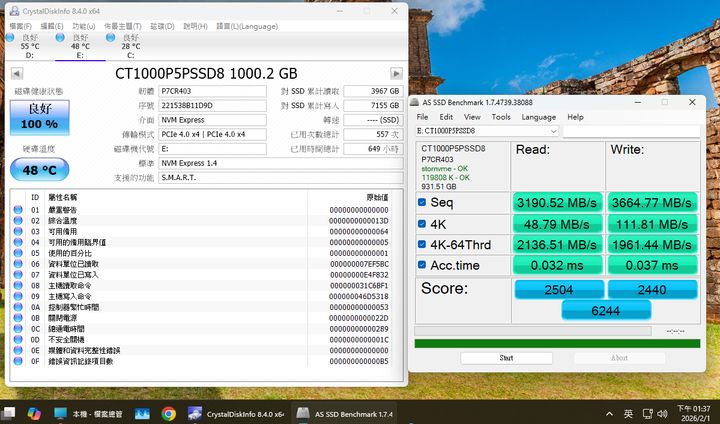This screenshot has height=424, width=720.
Task: Click the next disk right arrow
Action: 397,73
